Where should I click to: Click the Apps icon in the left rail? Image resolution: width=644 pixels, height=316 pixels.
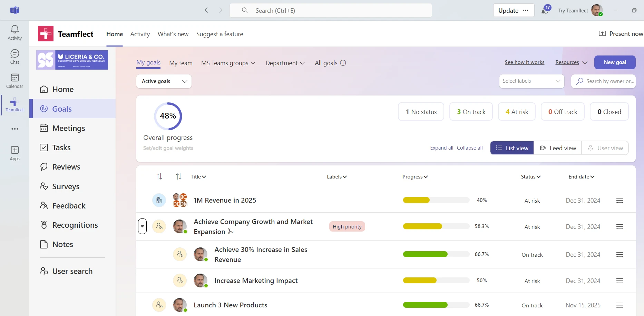[14, 153]
